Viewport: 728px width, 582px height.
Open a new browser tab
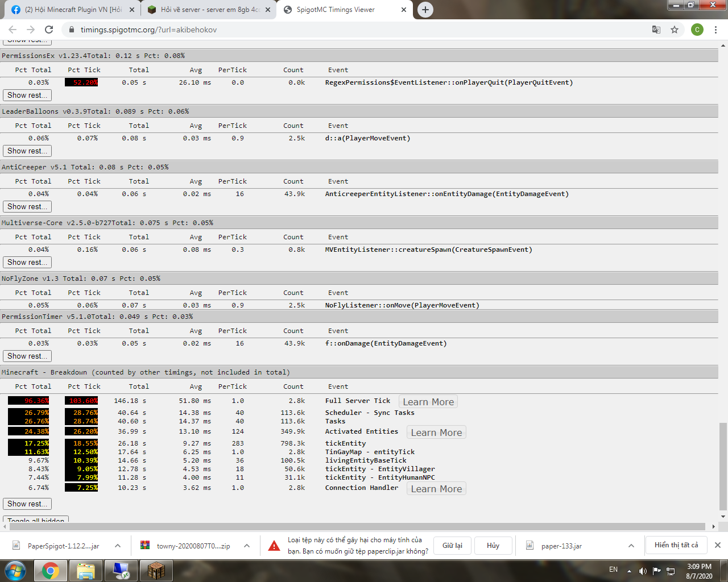click(x=425, y=10)
